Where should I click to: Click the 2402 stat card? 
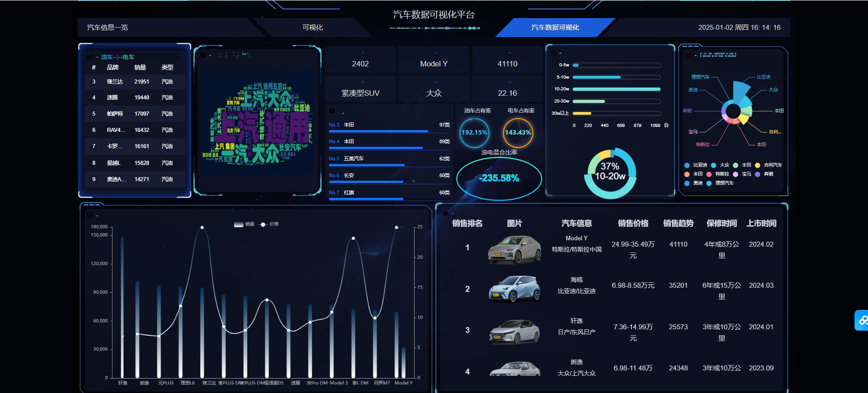coord(360,60)
